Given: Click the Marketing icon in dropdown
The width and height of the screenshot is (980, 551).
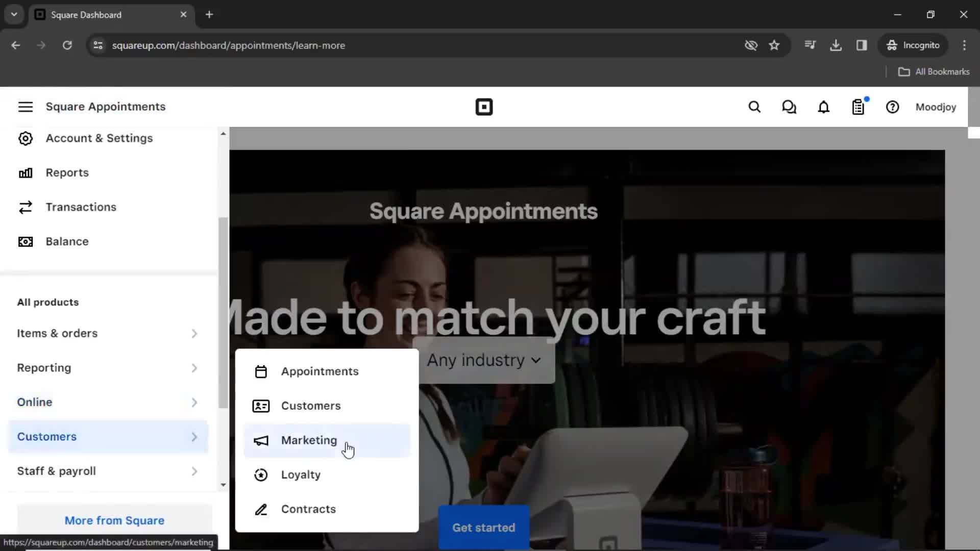Looking at the screenshot, I should click(261, 440).
